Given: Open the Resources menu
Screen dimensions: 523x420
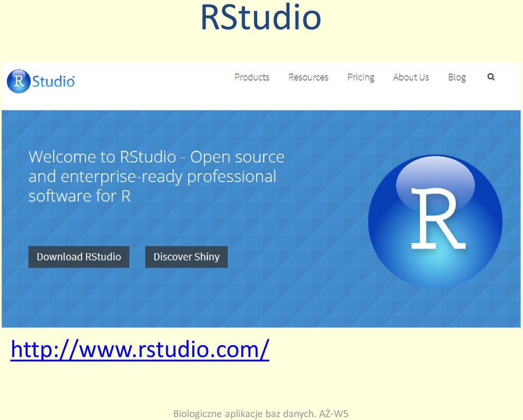Looking at the screenshot, I should coord(308,77).
